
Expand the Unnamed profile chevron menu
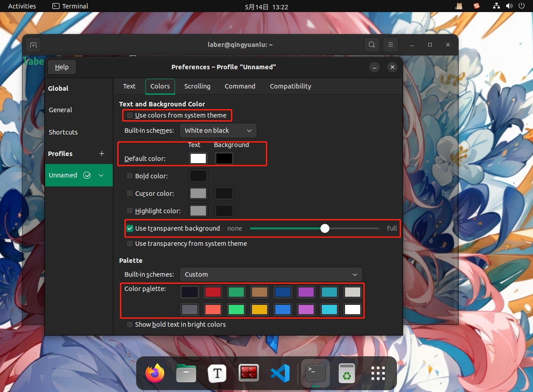[x=101, y=175]
